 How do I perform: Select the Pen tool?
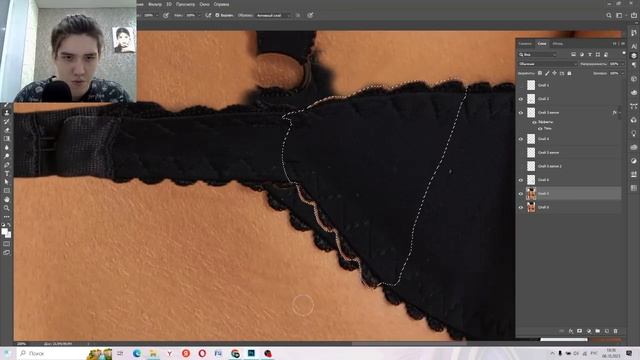click(x=7, y=165)
